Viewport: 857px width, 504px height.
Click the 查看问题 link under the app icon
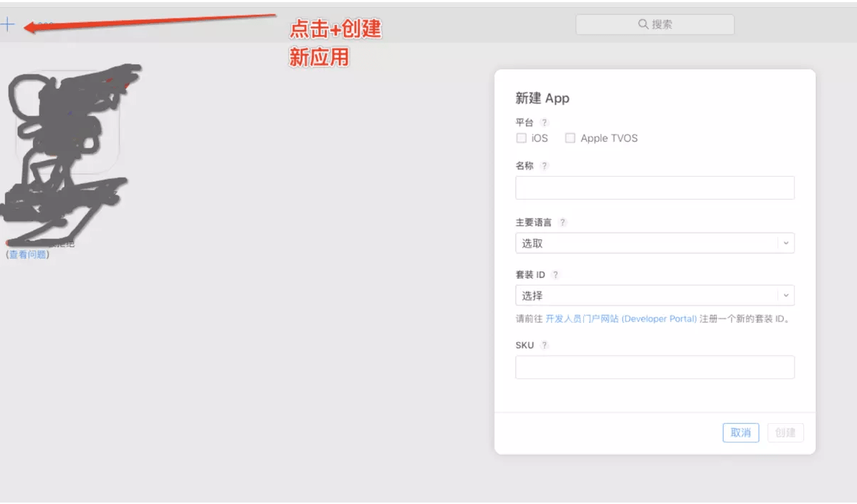pyautogui.click(x=27, y=253)
